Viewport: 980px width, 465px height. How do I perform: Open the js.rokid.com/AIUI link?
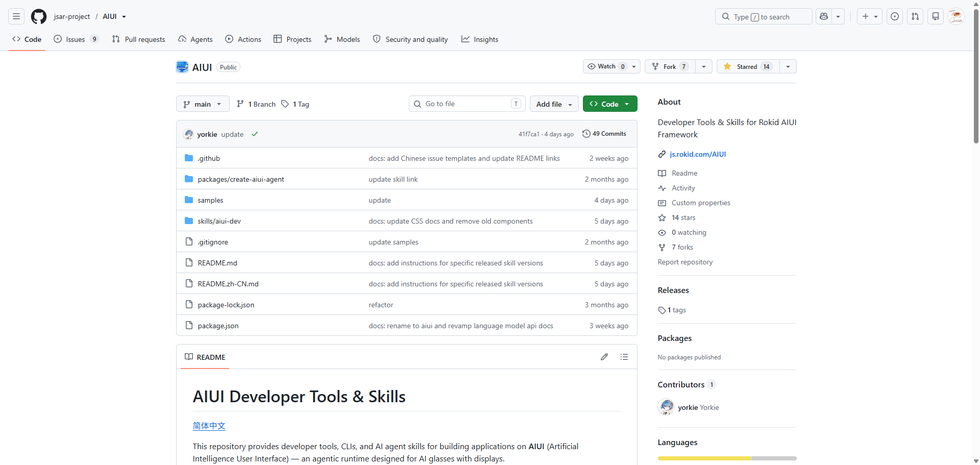[698, 154]
